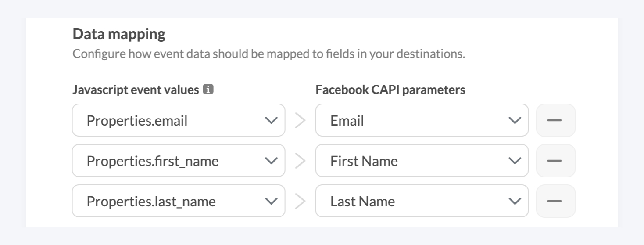This screenshot has height=245, width=644.
Task: Click the Facebook CAPI parameters column label
Action: tap(390, 90)
